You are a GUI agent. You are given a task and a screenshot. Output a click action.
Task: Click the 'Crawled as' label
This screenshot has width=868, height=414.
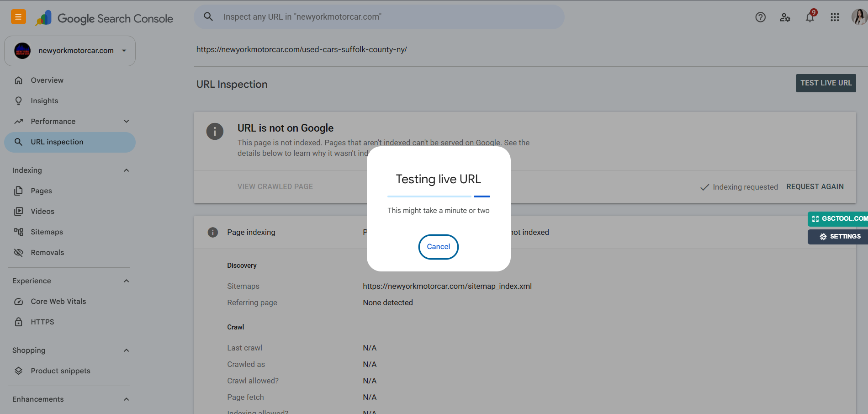click(x=246, y=365)
